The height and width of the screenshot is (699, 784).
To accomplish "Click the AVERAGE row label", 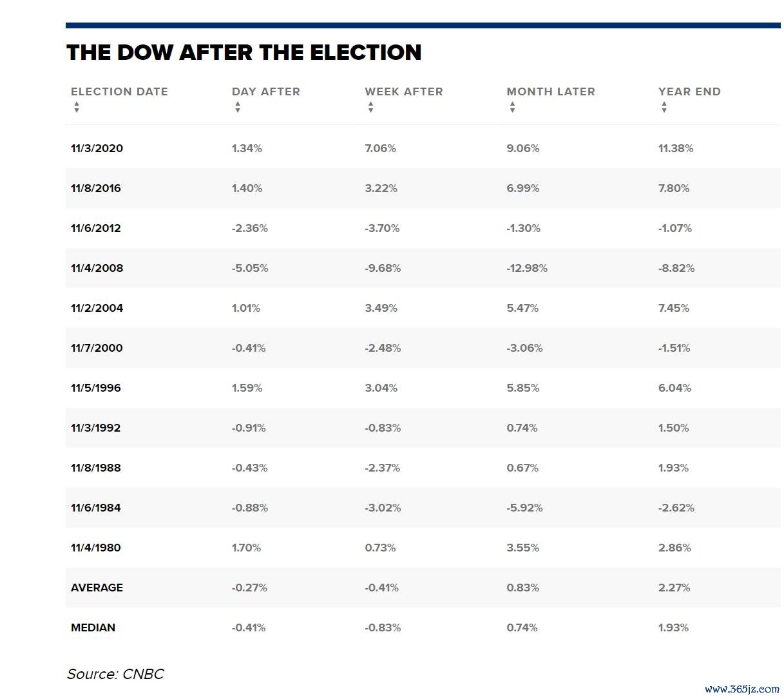I will tap(97, 588).
